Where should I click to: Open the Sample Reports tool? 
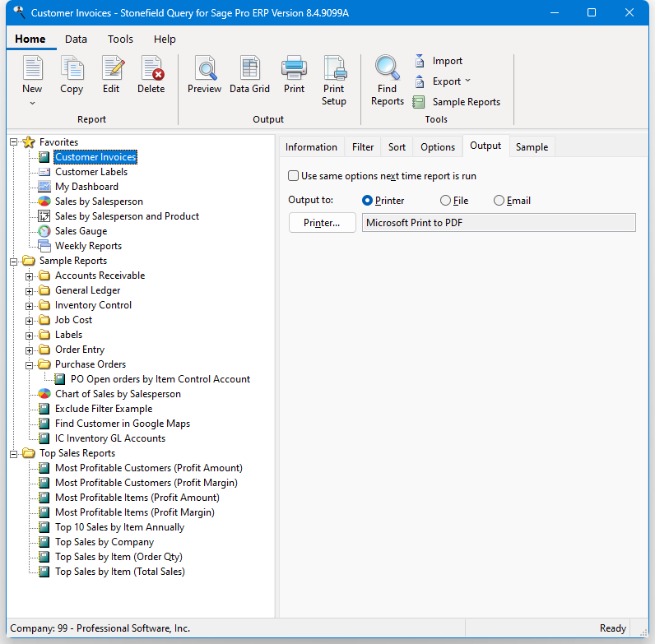click(x=456, y=102)
